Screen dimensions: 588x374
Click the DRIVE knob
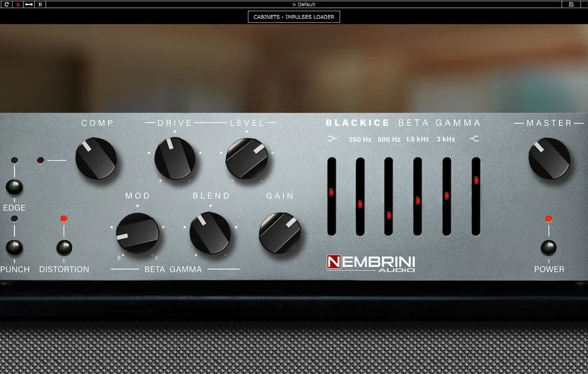click(x=175, y=159)
